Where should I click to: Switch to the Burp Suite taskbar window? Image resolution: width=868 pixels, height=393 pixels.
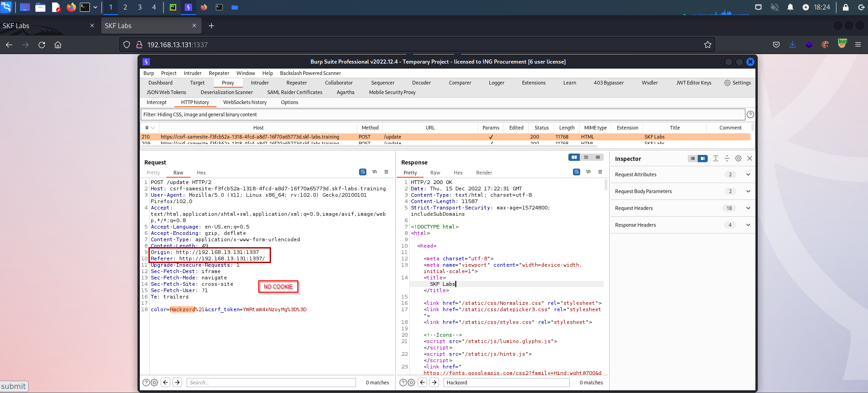point(188,7)
